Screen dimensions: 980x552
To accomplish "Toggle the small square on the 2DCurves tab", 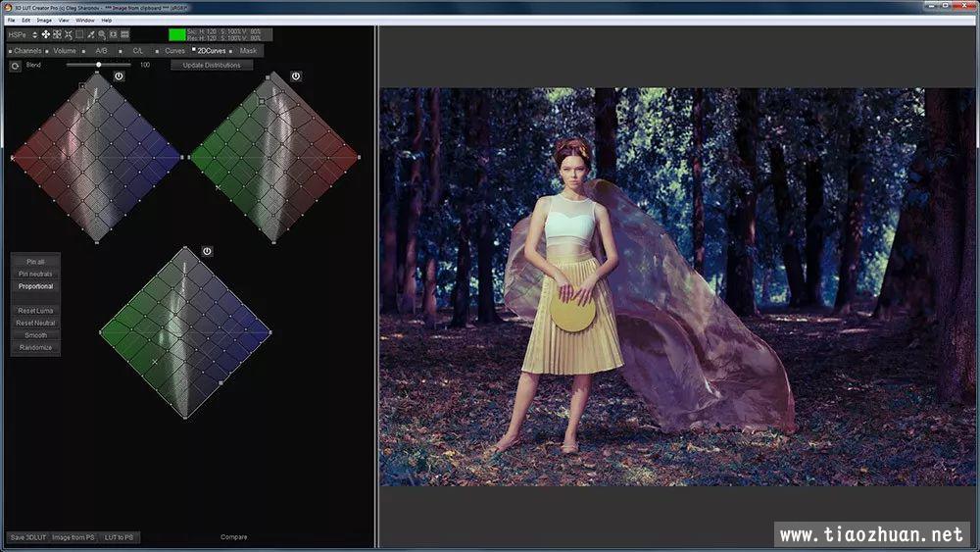I will [x=194, y=49].
